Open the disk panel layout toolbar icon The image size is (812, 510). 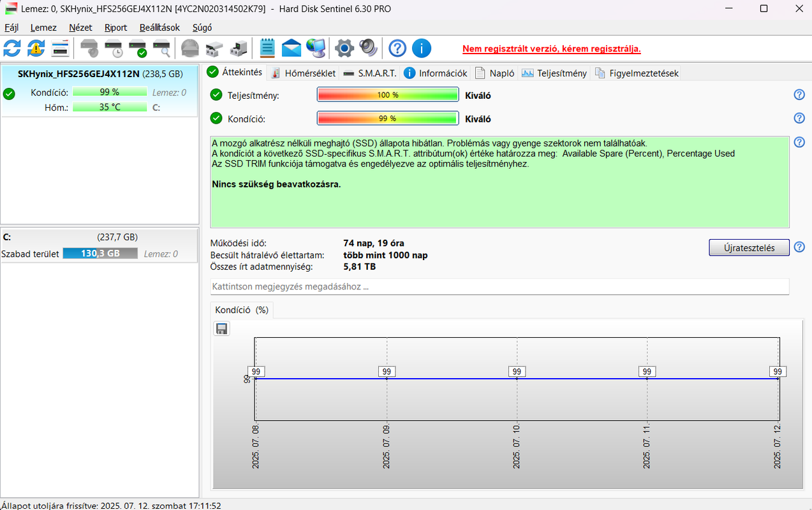[60, 48]
